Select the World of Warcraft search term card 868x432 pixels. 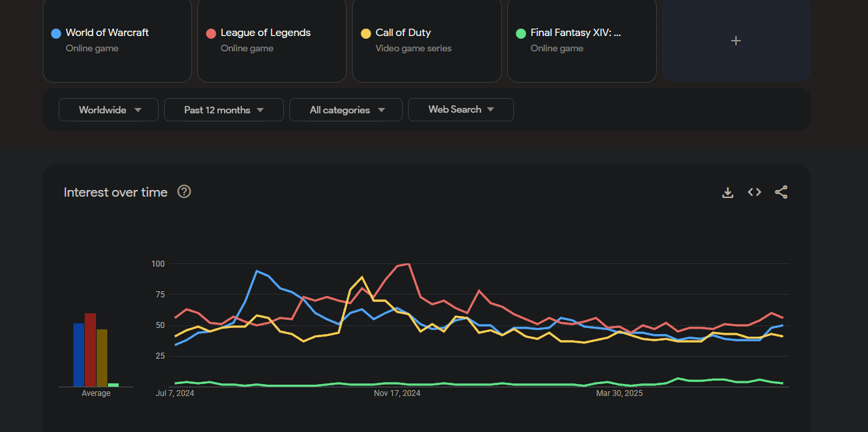[117, 41]
